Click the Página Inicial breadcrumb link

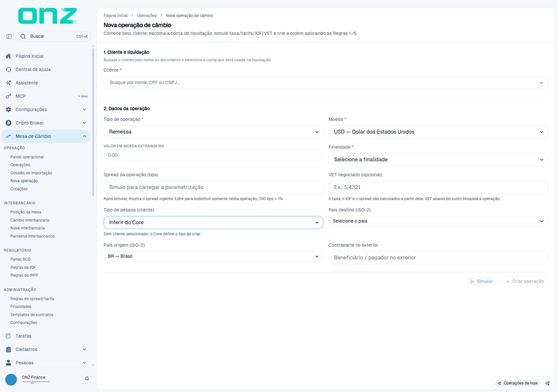pos(116,16)
